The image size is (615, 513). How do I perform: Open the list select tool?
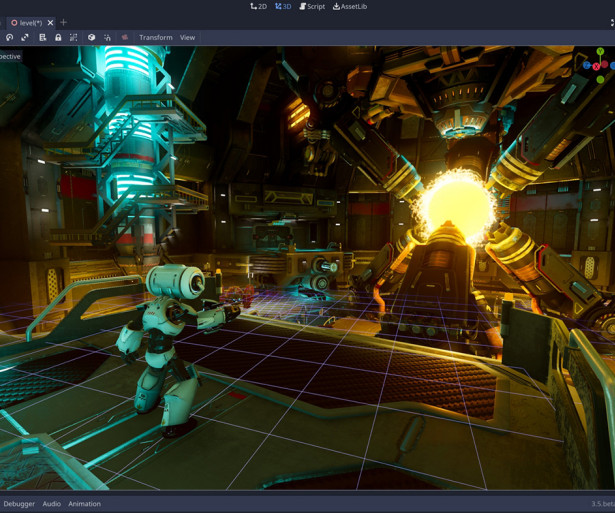click(42, 37)
